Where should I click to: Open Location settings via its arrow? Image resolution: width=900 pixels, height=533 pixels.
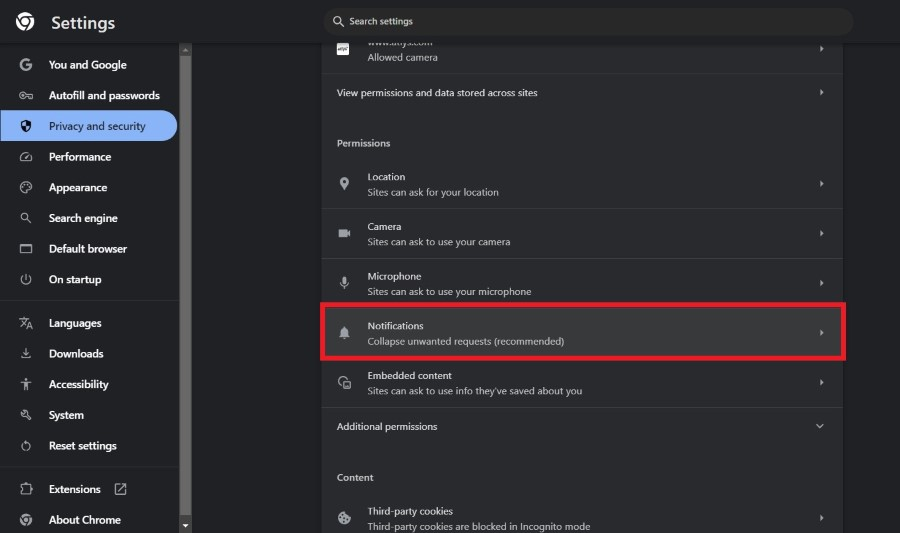coord(822,184)
